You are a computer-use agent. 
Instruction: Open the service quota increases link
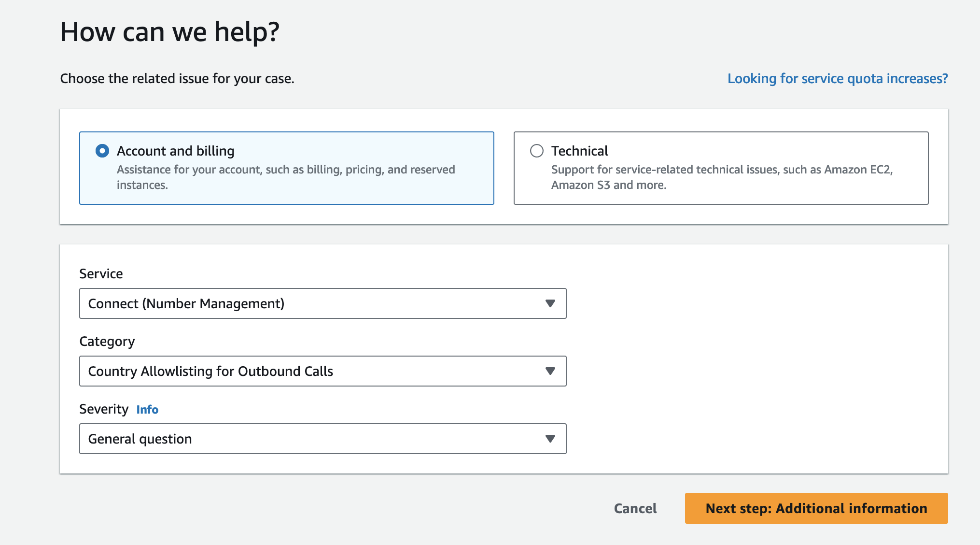pos(838,78)
